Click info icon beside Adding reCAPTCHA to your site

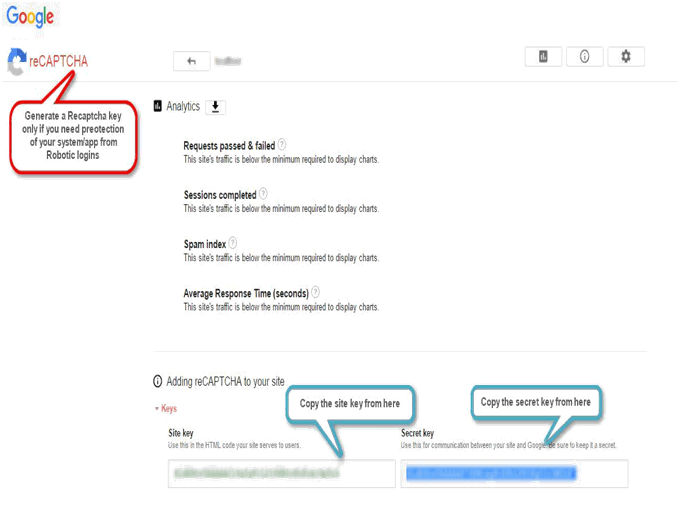point(158,381)
